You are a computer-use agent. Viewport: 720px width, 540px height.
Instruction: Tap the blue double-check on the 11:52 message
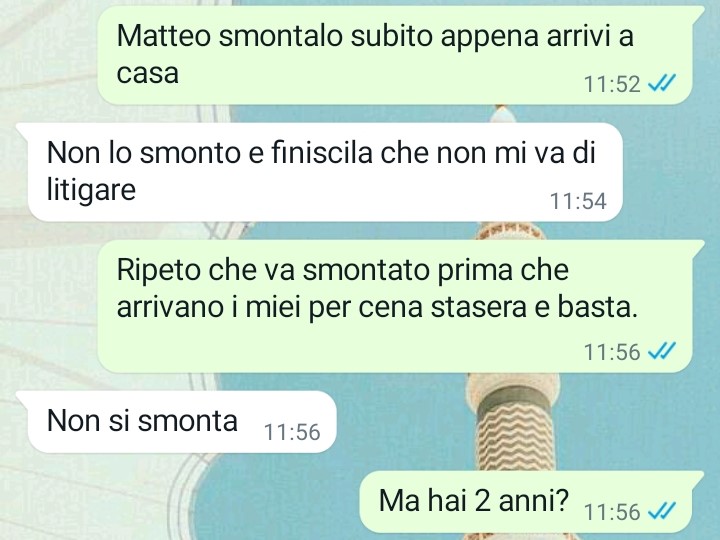pos(661,84)
